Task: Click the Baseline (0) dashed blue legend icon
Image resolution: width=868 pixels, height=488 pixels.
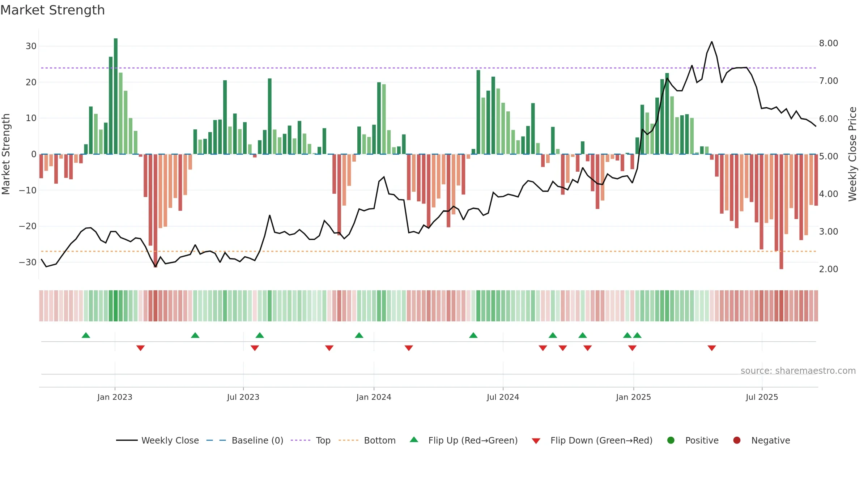Action: (x=216, y=440)
